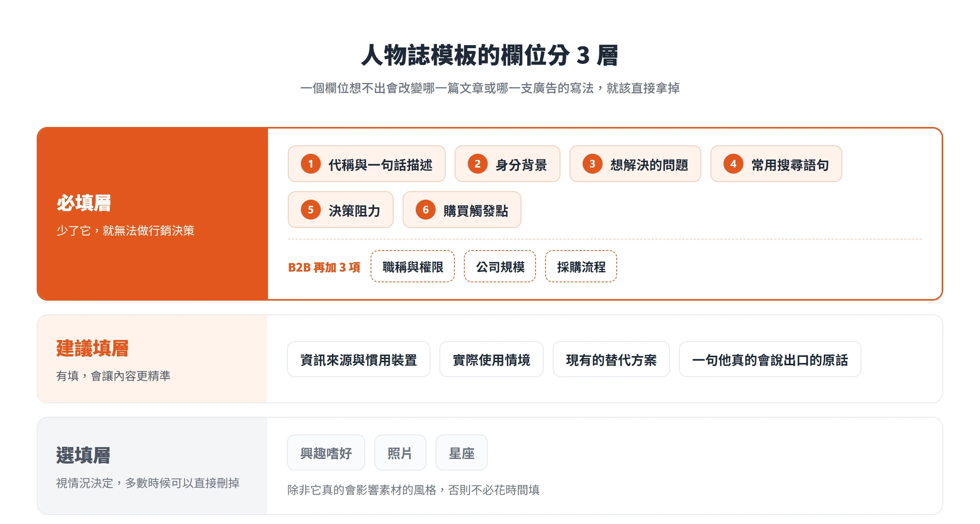980x524 pixels.
Task: Select the 實際使用情境 chip
Action: [492, 360]
